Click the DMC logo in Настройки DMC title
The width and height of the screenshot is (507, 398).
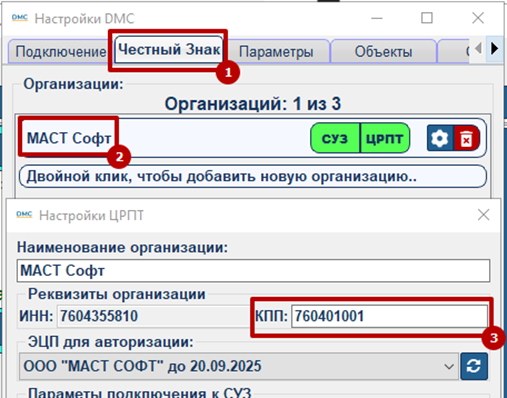(20, 18)
